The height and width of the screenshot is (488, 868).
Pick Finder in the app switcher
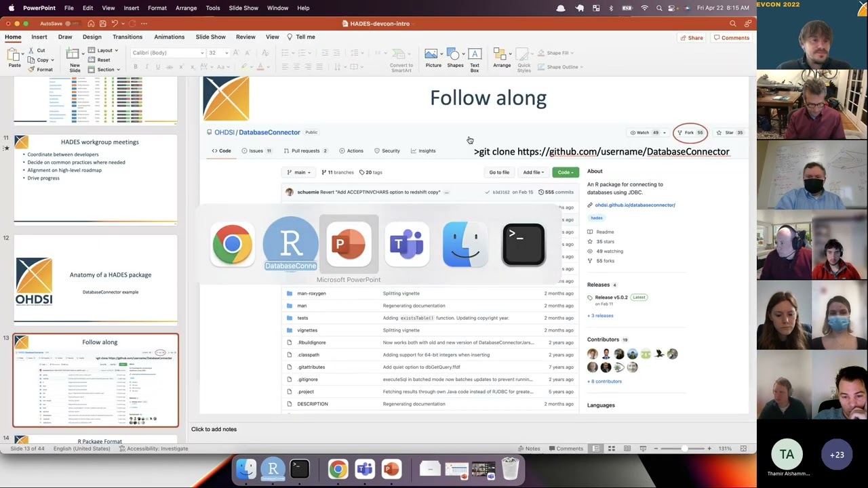pyautogui.click(x=465, y=244)
